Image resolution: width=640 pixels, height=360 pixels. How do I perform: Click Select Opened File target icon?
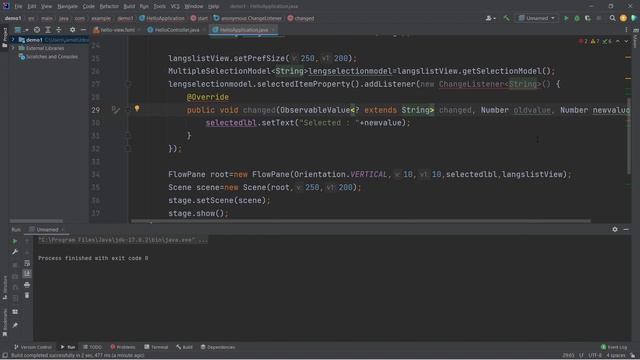pos(37,30)
